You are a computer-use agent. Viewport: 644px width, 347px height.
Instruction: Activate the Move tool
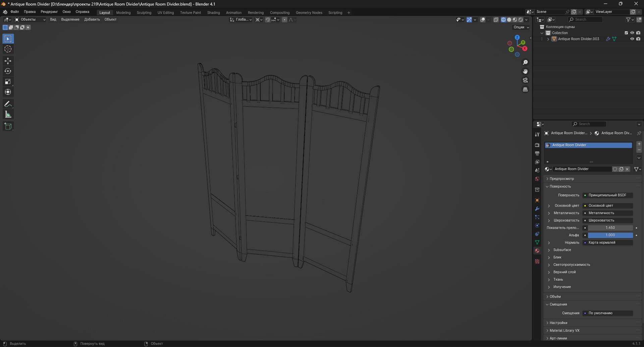tap(8, 61)
